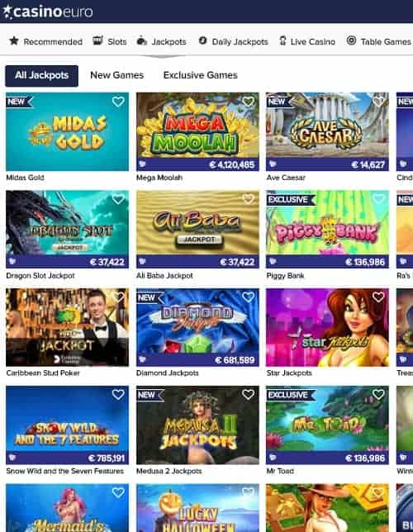Toggle heart on Snow Wild game

click(x=118, y=394)
